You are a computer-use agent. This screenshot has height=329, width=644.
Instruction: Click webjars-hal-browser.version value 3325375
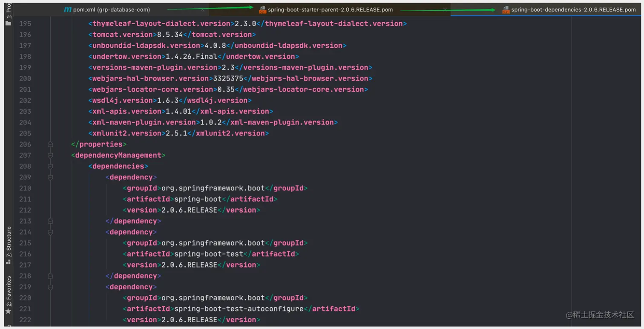click(228, 78)
